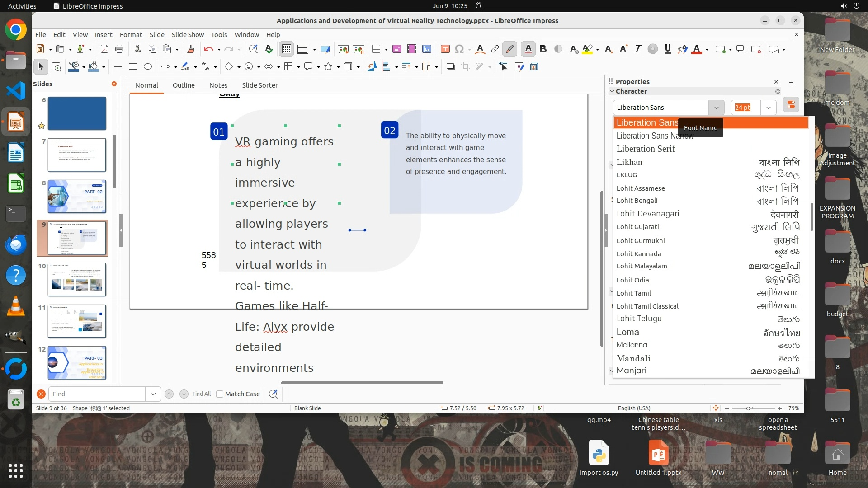
Task: Click the Insert Hyperlink icon
Action: tap(495, 49)
